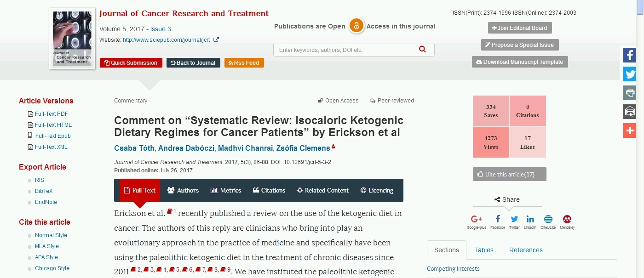
Task: Select the References tab in sidebar
Action: point(525,250)
